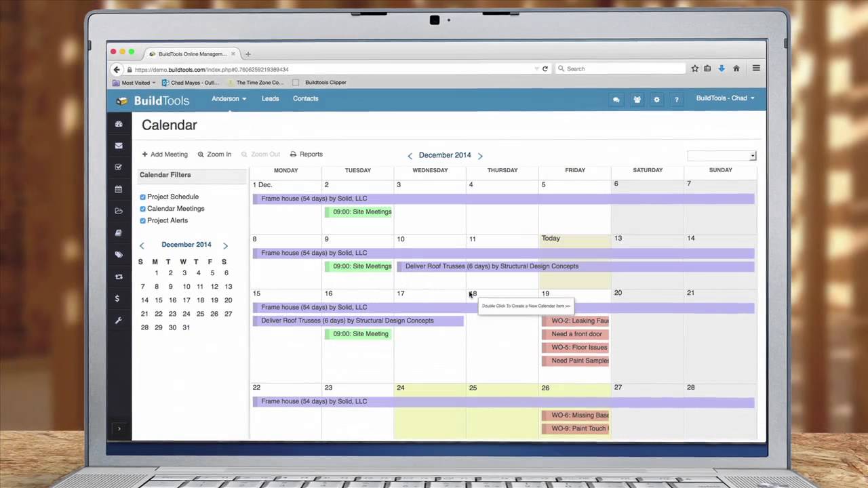Open the question mark help icon
This screenshot has height=488, width=868.
click(x=676, y=100)
